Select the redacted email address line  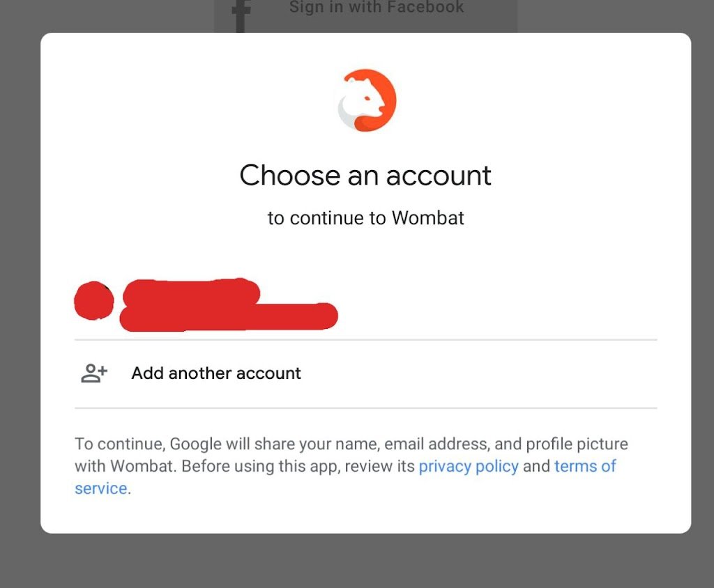coord(229,316)
